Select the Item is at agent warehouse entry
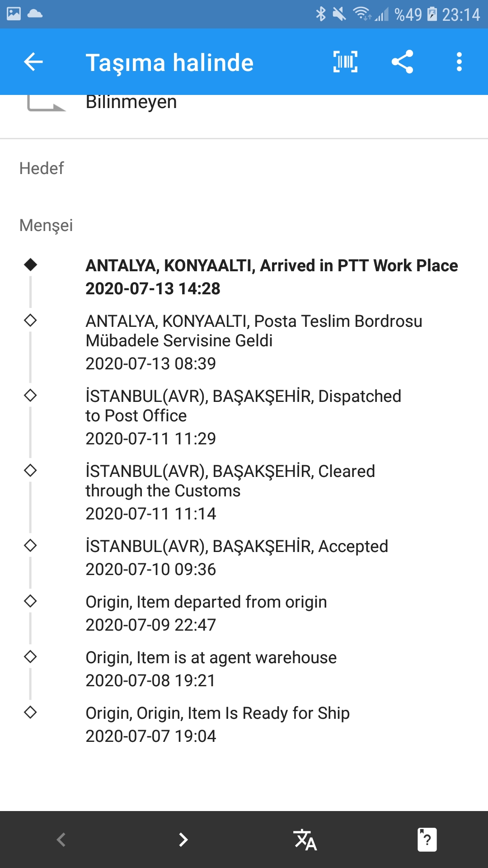Image resolution: width=488 pixels, height=868 pixels. coord(211,669)
